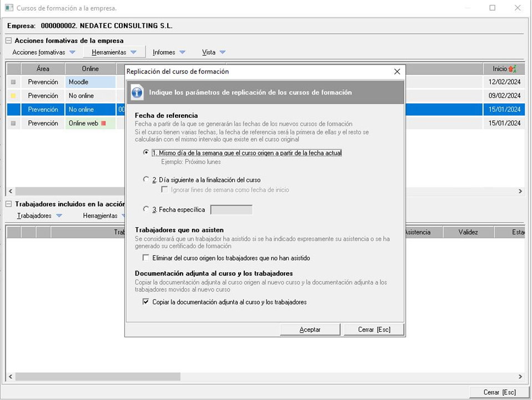Uncheck Copiar la documentación adjunta checkbox
The image size is (532, 400).
click(146, 302)
